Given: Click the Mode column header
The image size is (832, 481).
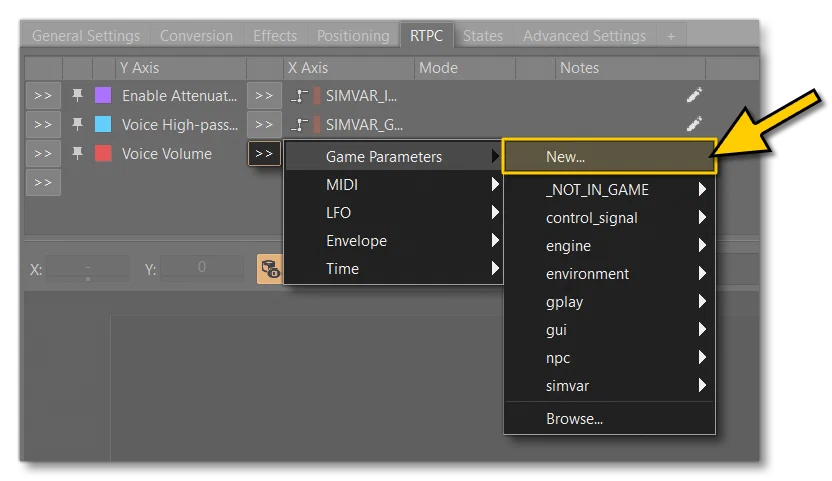Looking at the screenshot, I should tap(465, 68).
